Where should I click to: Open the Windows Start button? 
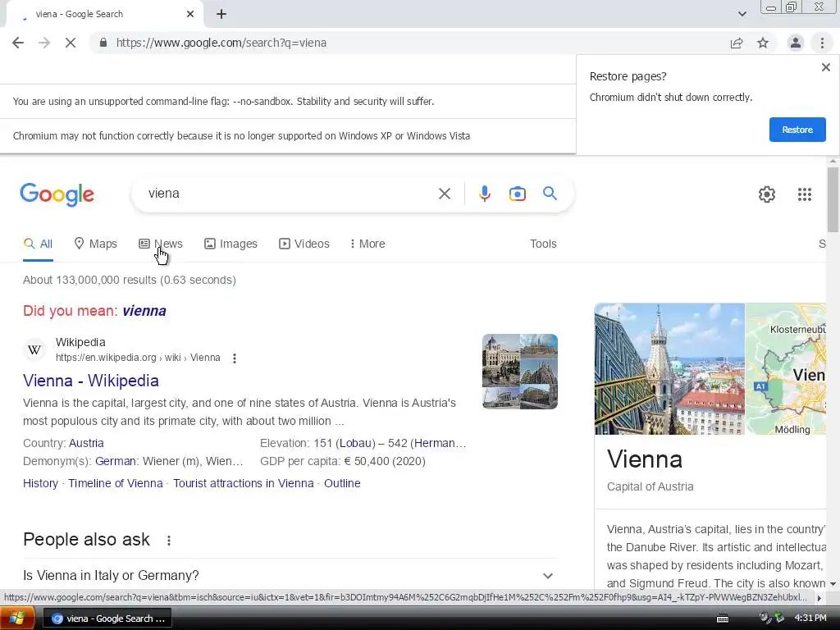point(16,619)
